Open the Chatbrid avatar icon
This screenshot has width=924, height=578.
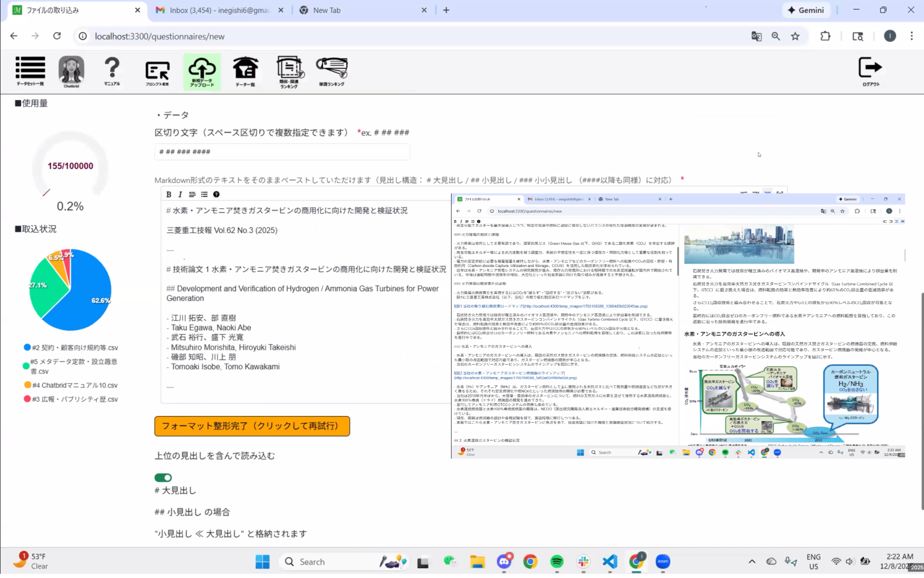tap(71, 71)
